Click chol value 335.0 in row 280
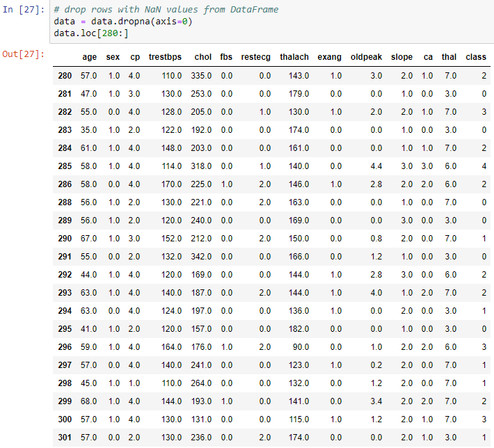The height and width of the screenshot is (448, 494). [x=201, y=76]
